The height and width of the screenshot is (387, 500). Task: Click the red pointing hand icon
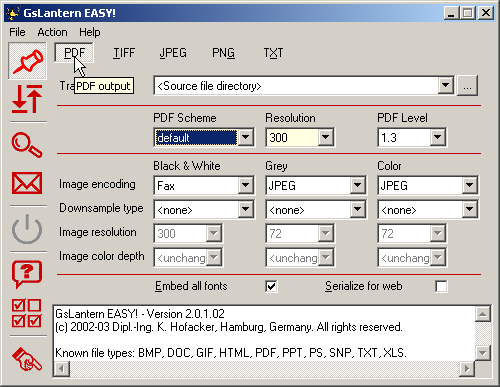27,359
